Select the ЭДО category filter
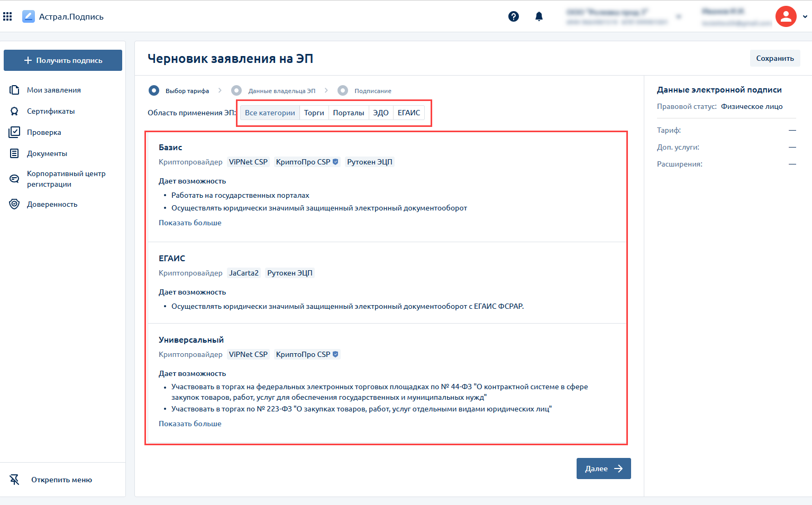The image size is (812, 505). coord(381,113)
